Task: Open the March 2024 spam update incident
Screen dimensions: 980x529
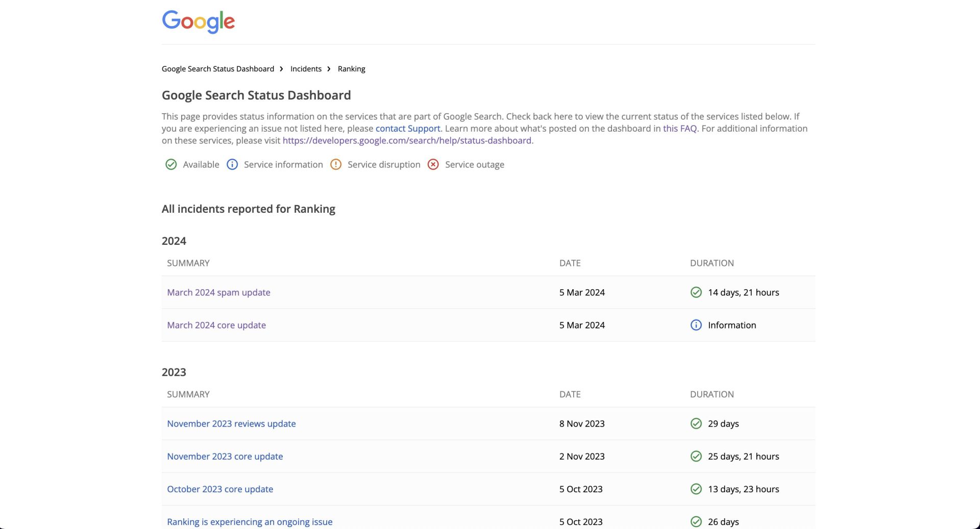Action: 218,292
